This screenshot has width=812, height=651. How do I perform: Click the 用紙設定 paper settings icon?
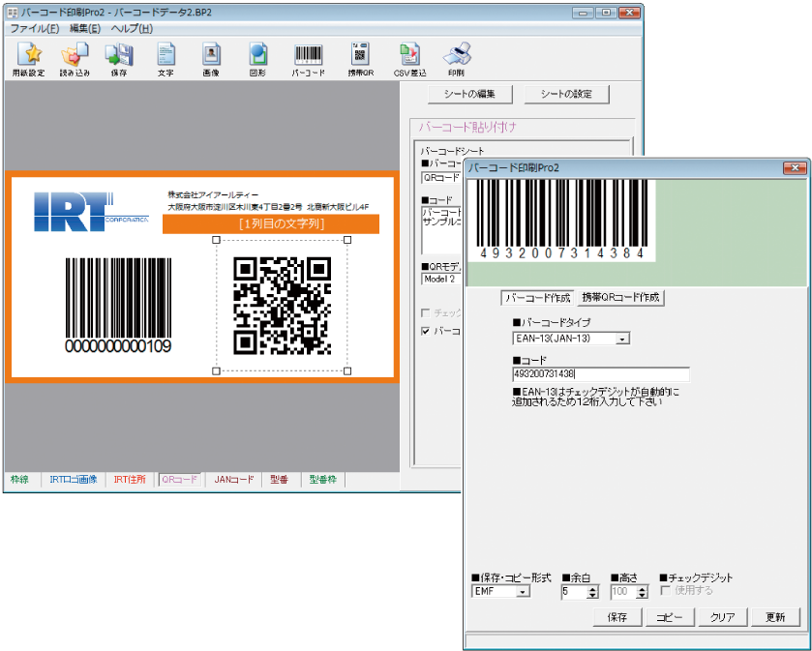pos(28,56)
